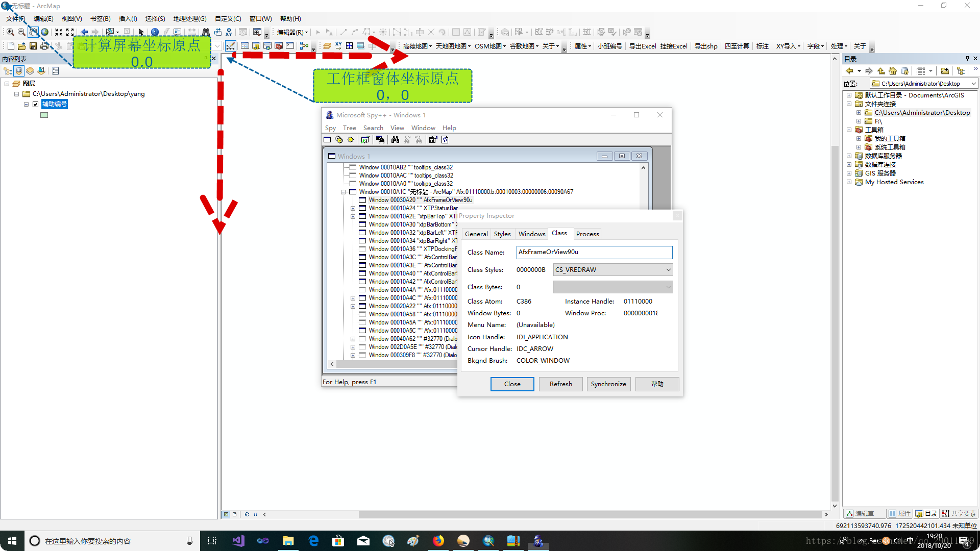Expand 数据库服务器 node in Catalog
980x551 pixels.
pyautogui.click(x=849, y=156)
